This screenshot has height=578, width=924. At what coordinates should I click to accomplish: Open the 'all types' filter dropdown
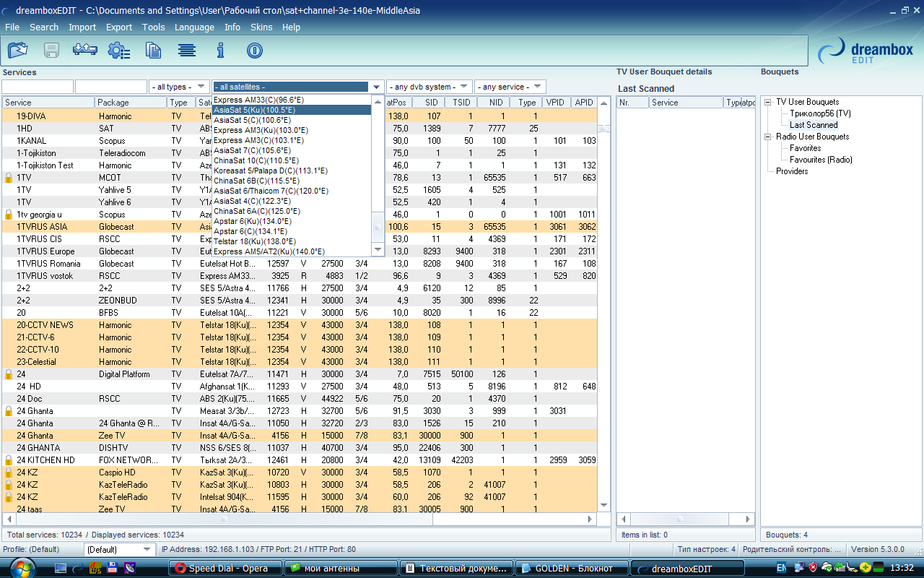[x=179, y=87]
